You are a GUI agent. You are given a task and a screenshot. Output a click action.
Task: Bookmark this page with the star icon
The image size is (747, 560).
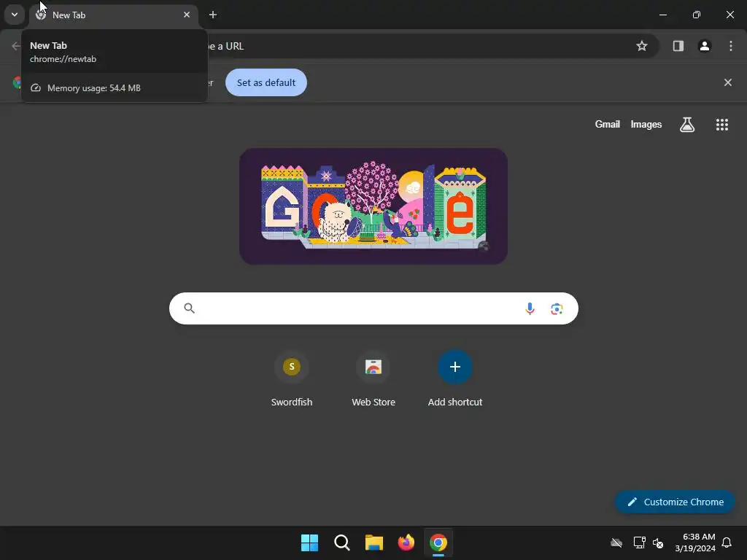(642, 46)
